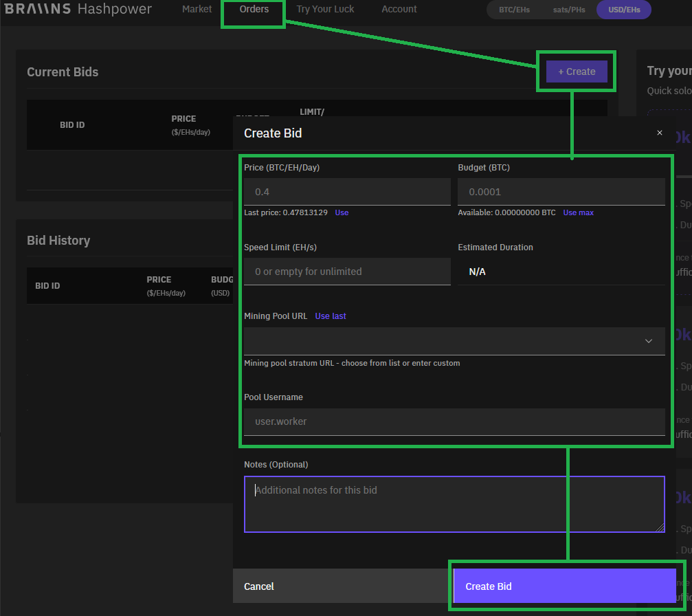Focus the Speed Limit (EH/s) field
Viewport: 692px width, 616px height.
(347, 272)
